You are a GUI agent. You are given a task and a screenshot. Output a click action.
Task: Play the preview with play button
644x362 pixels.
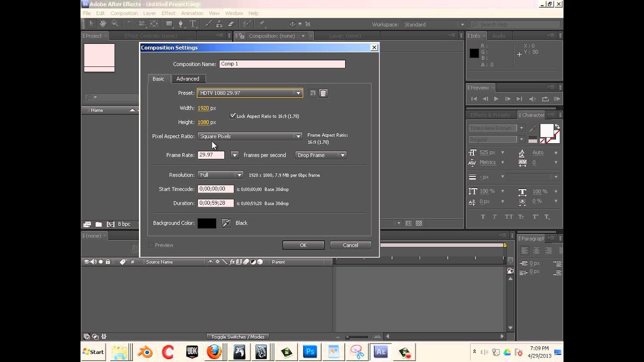[496, 99]
